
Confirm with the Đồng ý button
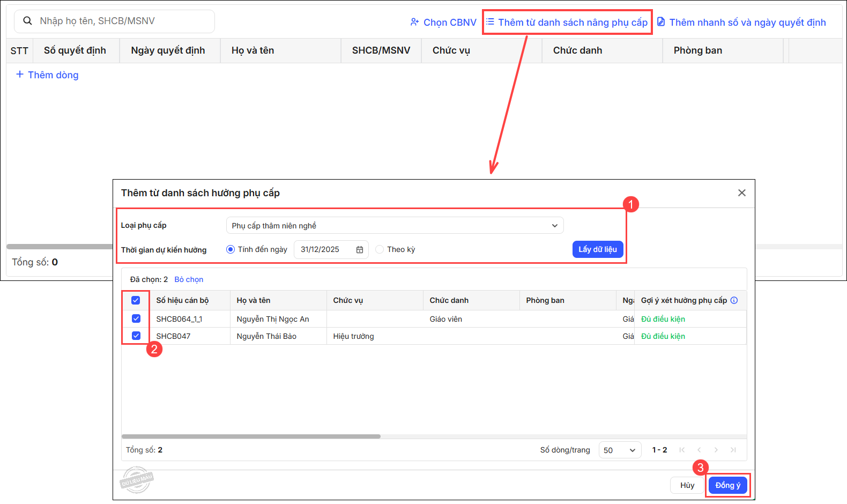click(x=728, y=485)
